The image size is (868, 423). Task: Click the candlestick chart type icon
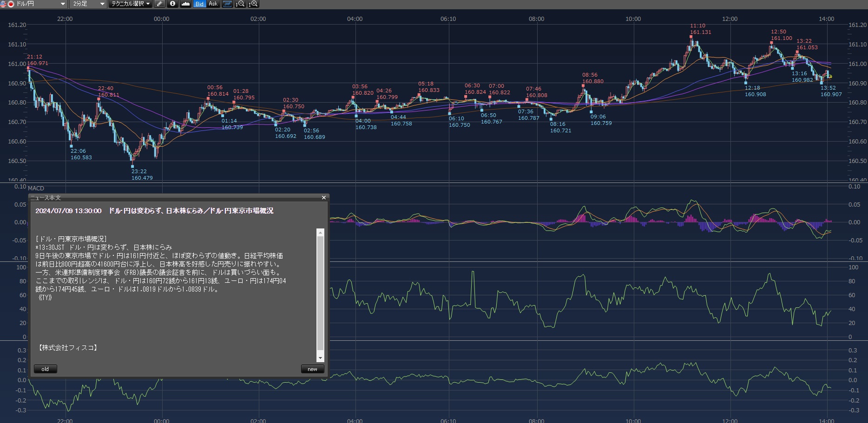tap(227, 4)
